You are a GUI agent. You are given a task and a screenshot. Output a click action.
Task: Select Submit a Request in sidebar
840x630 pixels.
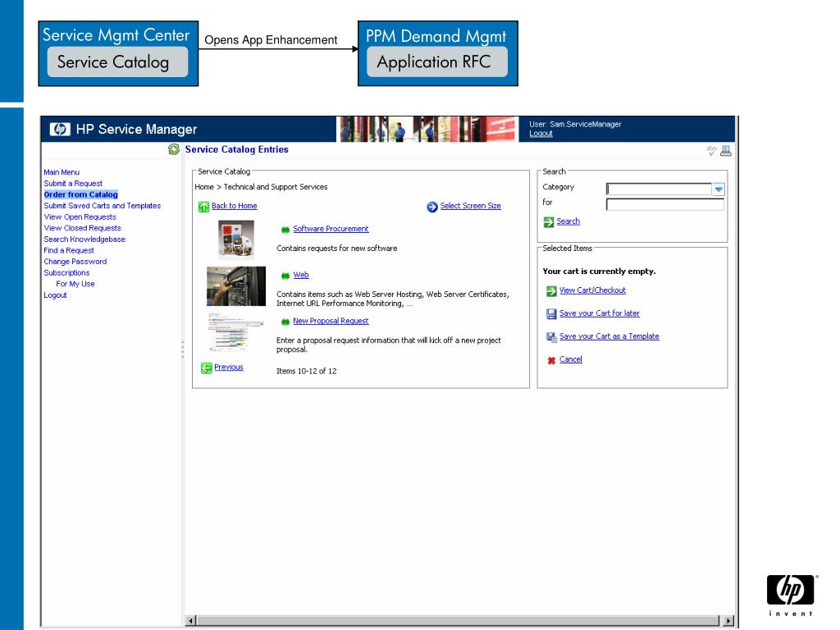click(73, 184)
